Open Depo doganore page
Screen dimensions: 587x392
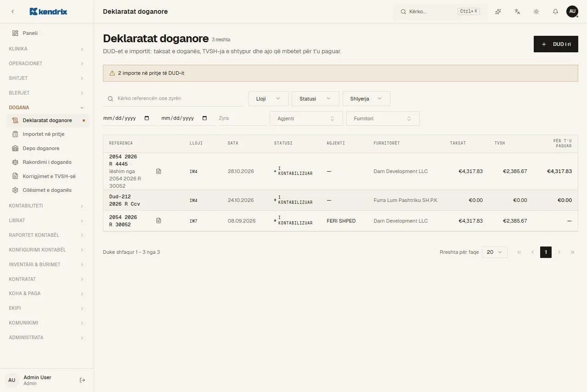47,148
